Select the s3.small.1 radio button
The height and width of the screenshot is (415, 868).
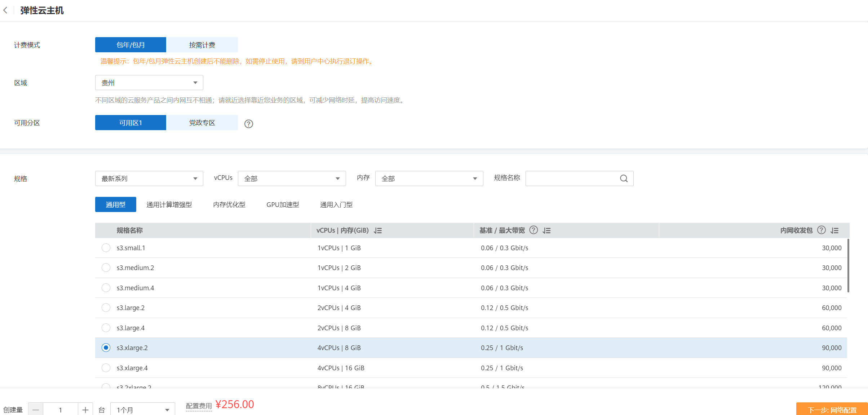(x=106, y=248)
